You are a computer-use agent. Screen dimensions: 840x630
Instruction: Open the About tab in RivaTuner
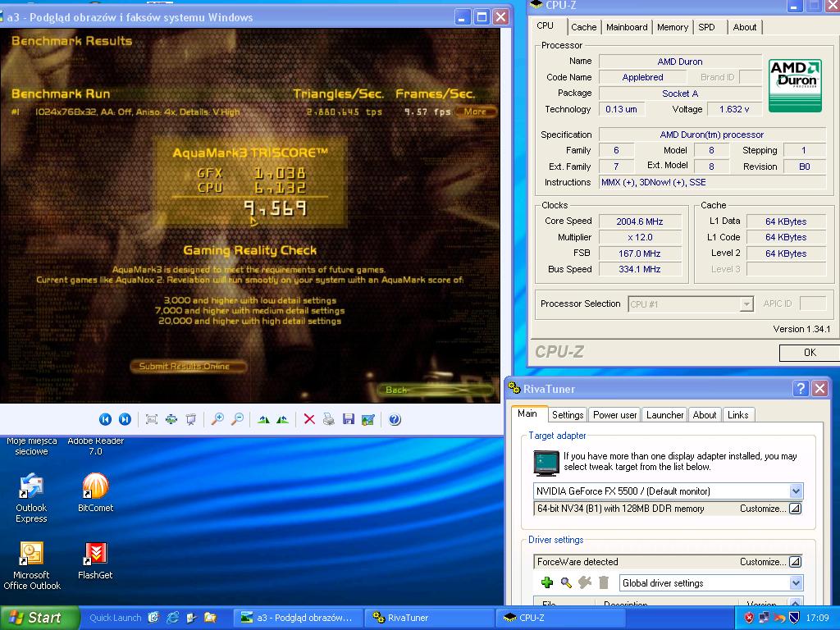click(704, 414)
